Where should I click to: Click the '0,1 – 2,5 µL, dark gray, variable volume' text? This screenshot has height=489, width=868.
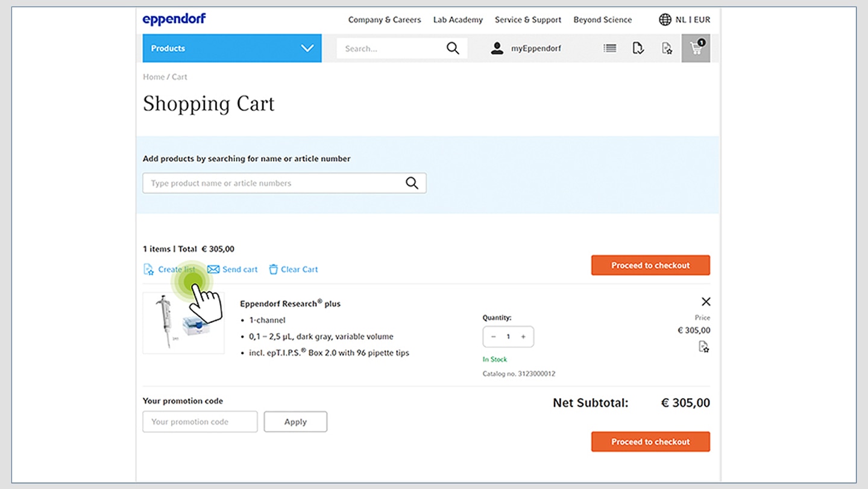pyautogui.click(x=321, y=337)
